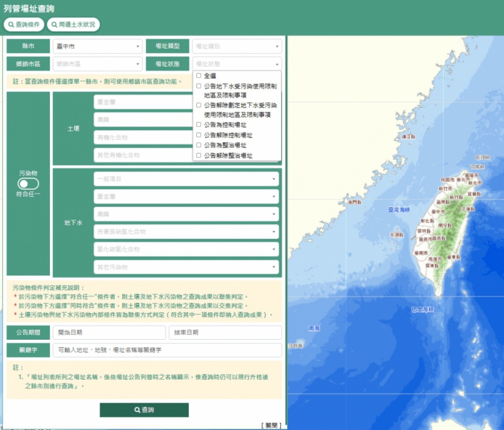Focus the 關鍵字 keyword input field

167,350
